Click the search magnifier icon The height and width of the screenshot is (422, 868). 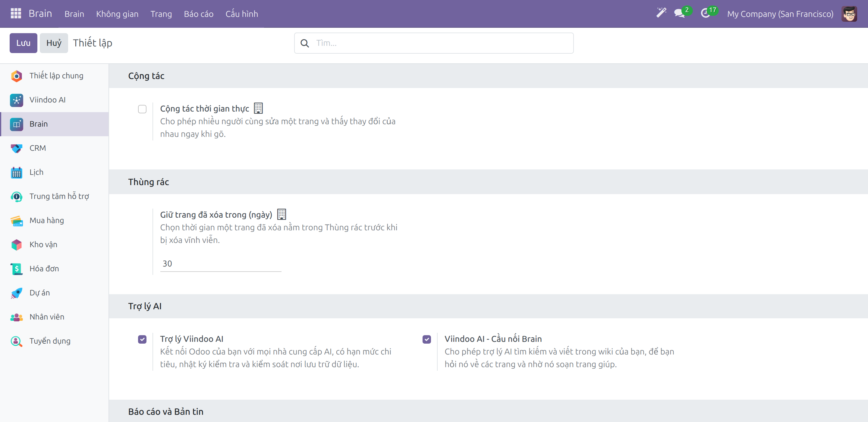(x=305, y=43)
